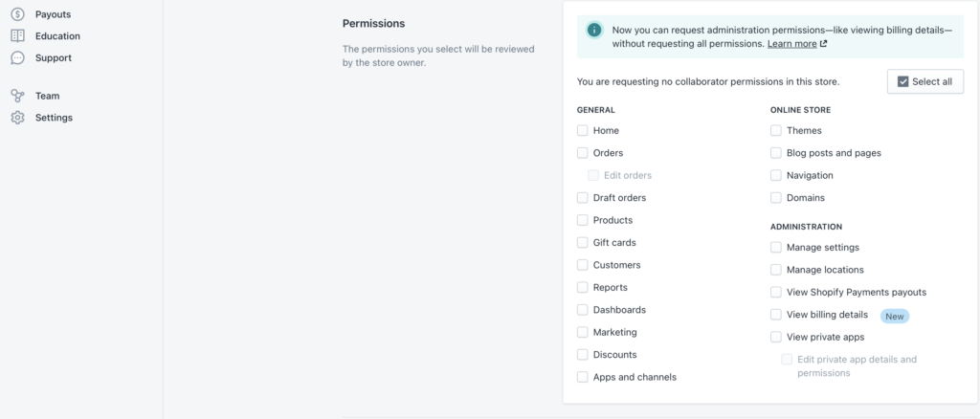Viewport: 980px width, 419px height.
Task: Click the info icon in banner
Action: click(x=594, y=30)
